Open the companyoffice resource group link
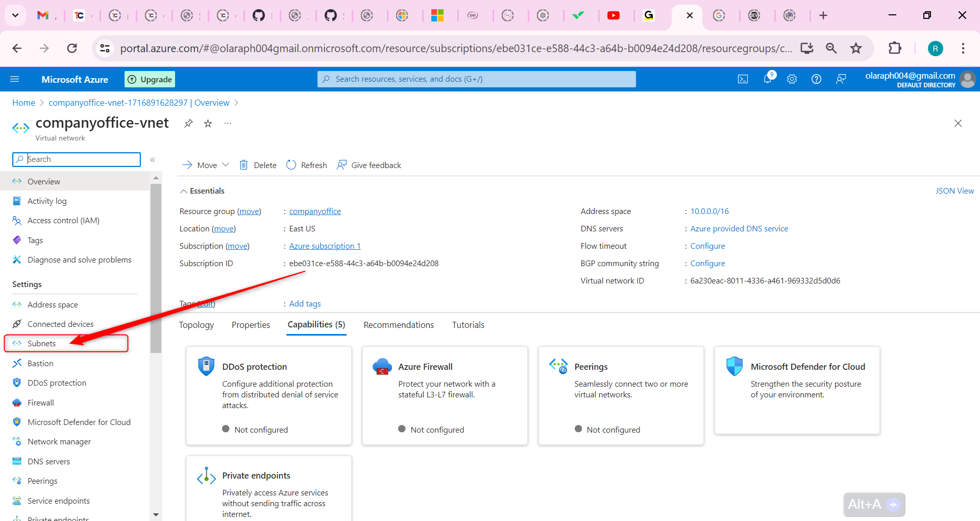 point(315,211)
